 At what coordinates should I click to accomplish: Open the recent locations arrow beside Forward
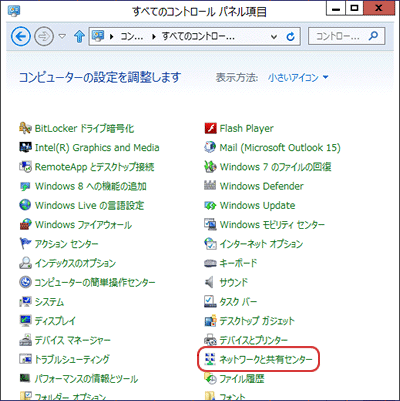tap(62, 36)
